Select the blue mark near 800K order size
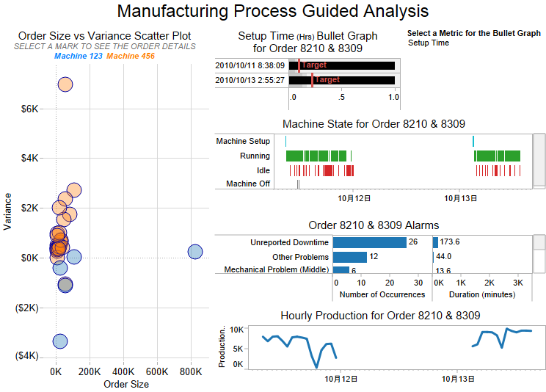 coord(194,252)
